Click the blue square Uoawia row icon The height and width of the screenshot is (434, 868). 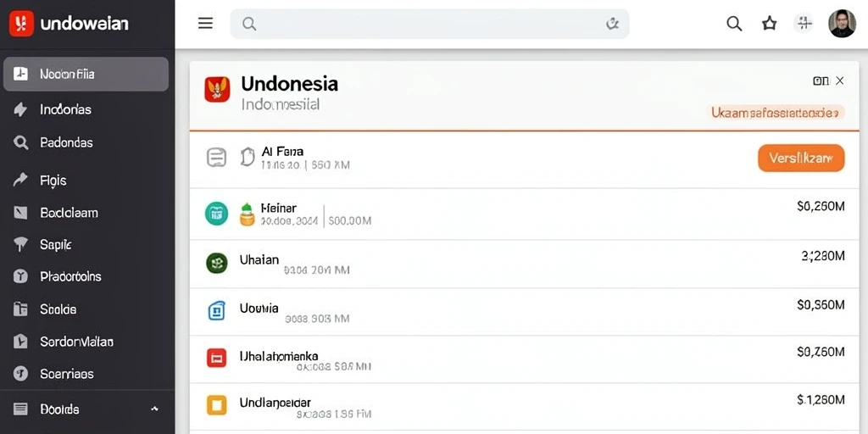216,311
